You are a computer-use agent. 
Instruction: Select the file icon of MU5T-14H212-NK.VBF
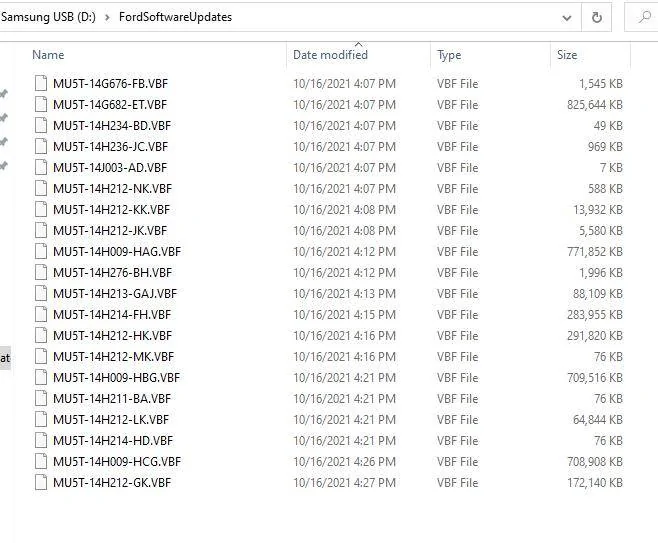[x=41, y=188]
